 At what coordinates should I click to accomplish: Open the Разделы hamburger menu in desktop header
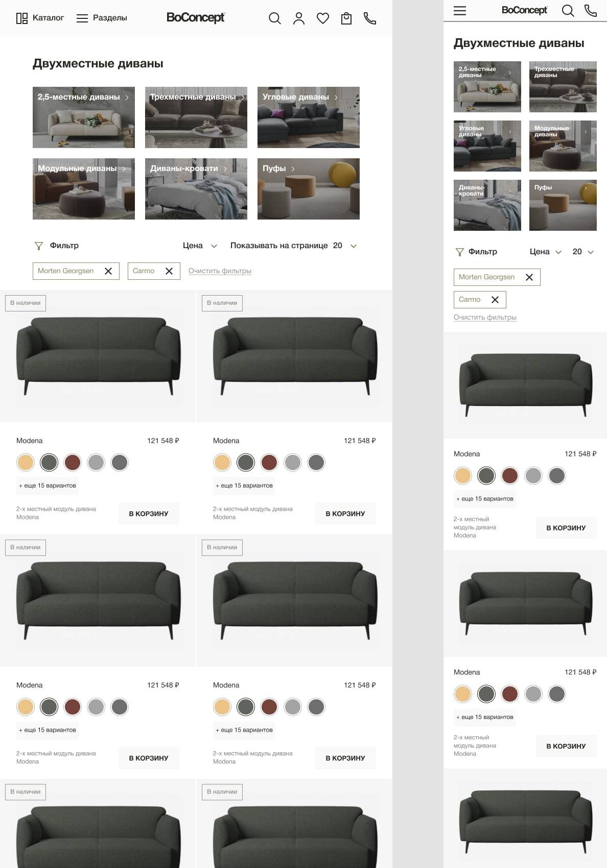(82, 18)
